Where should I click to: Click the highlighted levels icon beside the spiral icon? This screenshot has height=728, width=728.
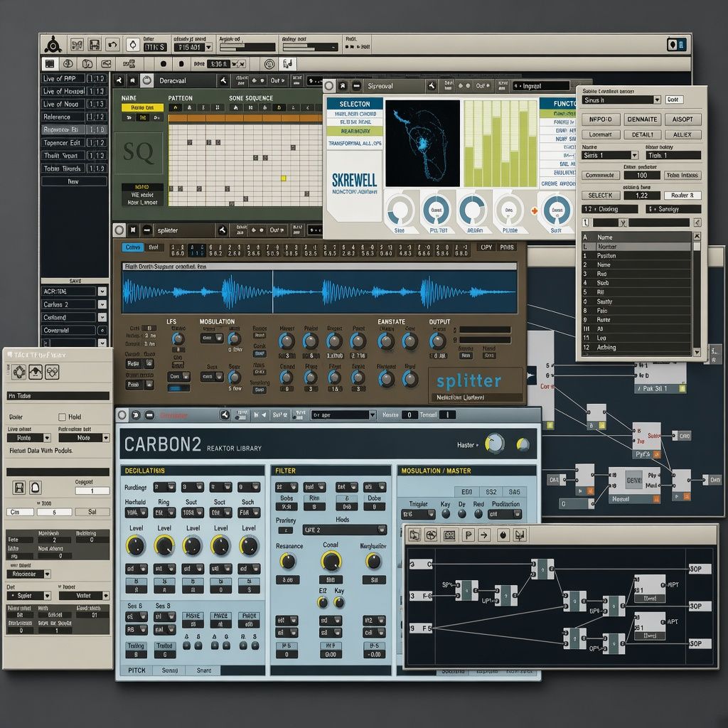tap(288, 63)
